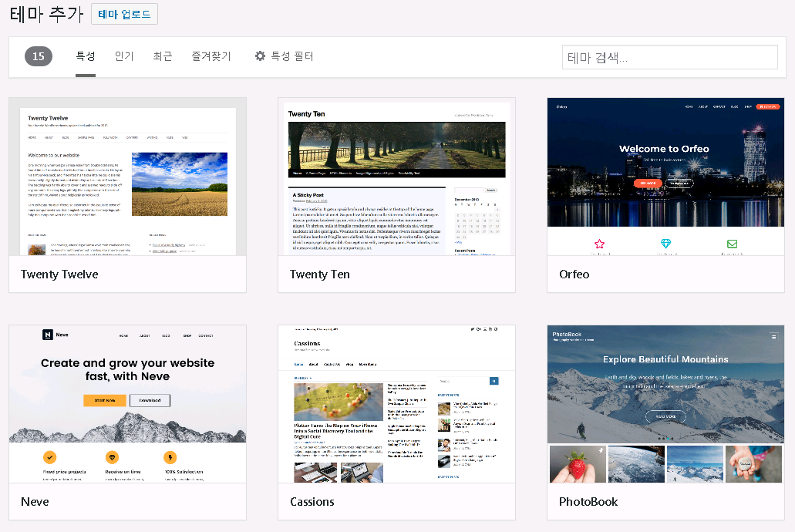The image size is (795, 532).
Task: Open the 특성 필터 gear option
Action: point(284,56)
